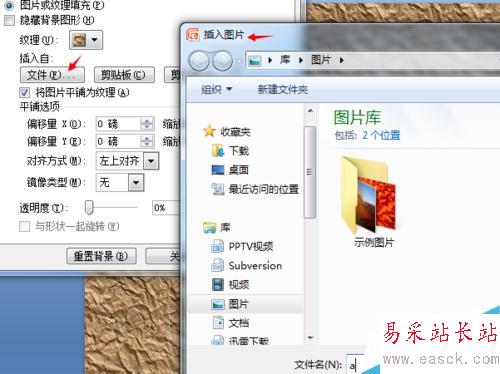Open the texture dropdown swatch
This screenshot has width=500, height=374.
pyautogui.click(x=86, y=40)
